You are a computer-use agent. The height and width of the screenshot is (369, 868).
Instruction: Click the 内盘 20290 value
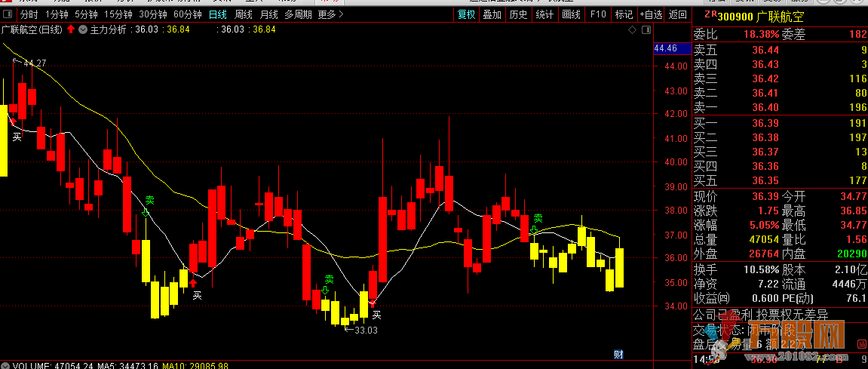852,254
